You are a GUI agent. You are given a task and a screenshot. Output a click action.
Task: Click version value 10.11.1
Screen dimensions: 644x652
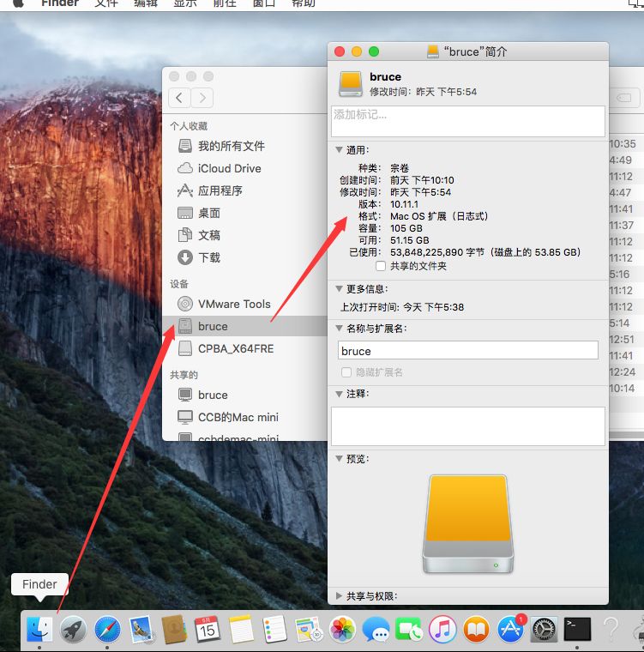404,204
